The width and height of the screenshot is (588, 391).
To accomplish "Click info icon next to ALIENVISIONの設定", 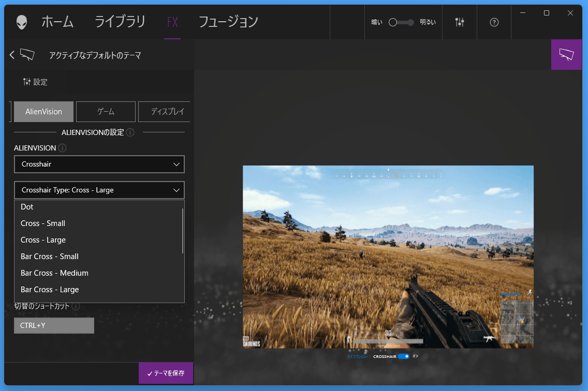I will [130, 132].
